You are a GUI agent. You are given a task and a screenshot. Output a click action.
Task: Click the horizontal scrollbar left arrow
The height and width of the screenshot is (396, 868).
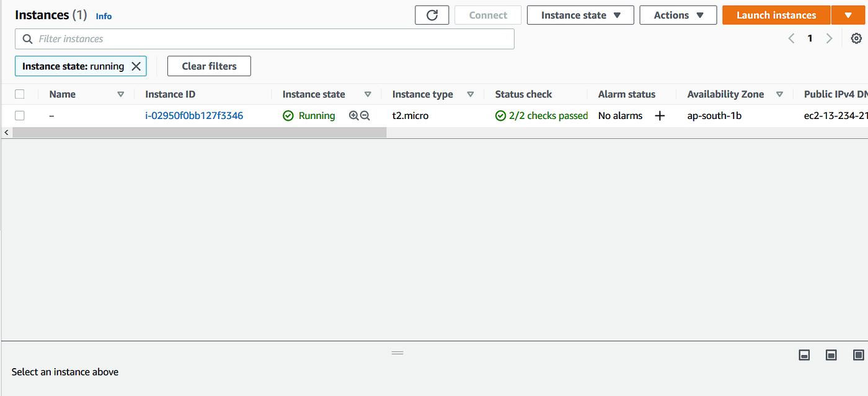(x=7, y=133)
